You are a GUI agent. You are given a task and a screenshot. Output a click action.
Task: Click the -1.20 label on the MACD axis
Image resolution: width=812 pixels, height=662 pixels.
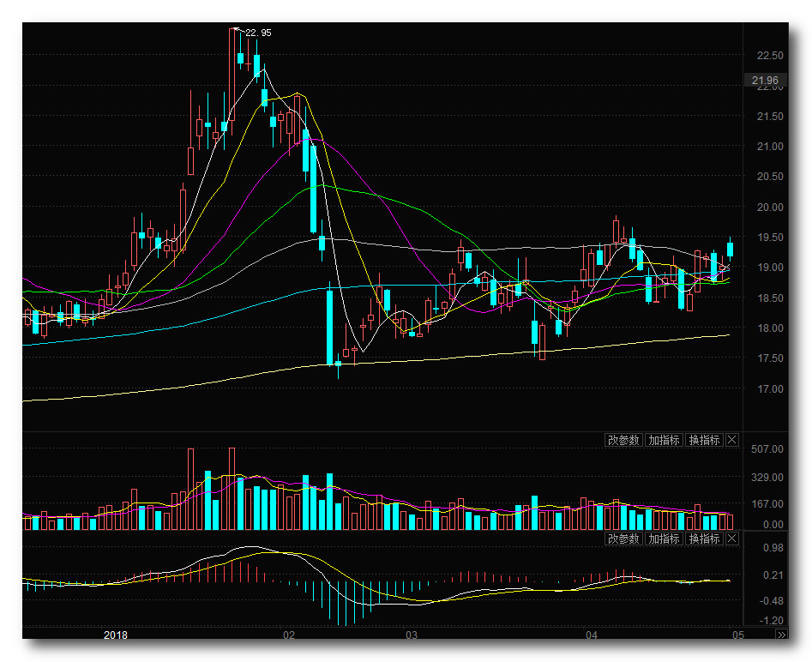tap(770, 620)
